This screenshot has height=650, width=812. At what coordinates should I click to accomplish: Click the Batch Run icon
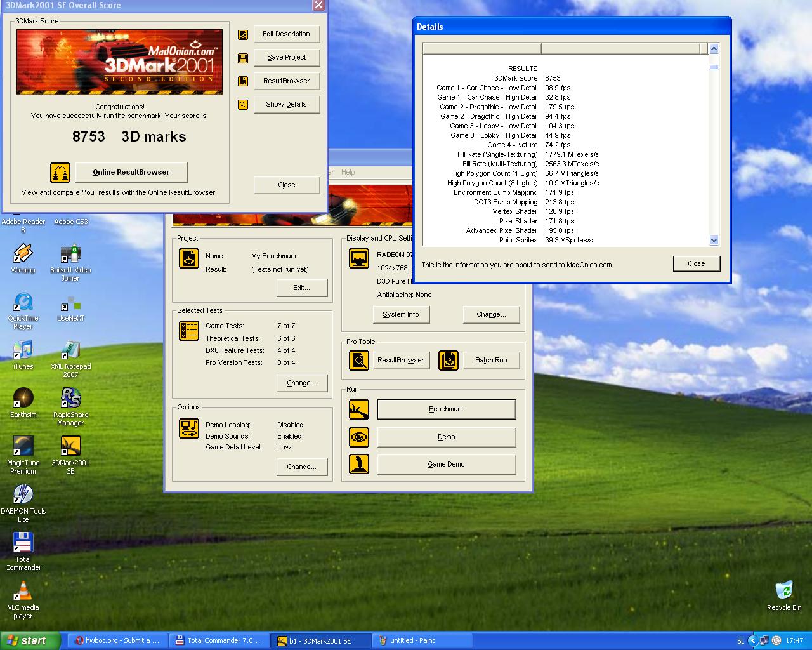[449, 361]
